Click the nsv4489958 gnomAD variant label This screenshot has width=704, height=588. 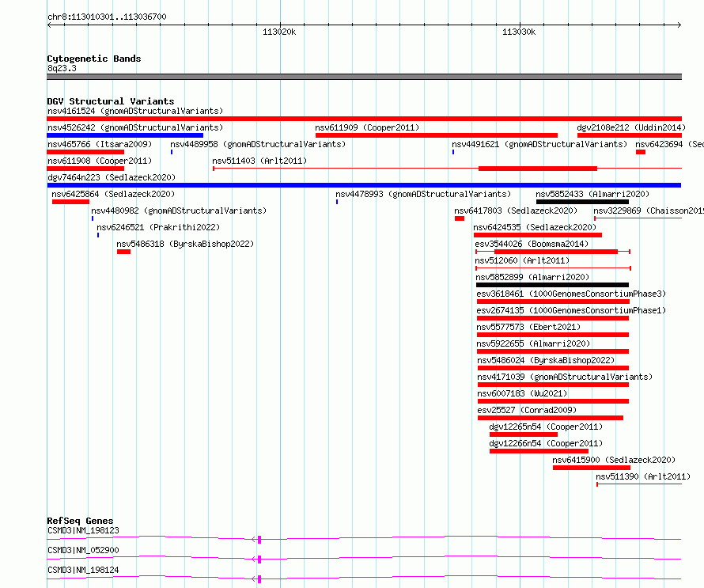pos(258,144)
